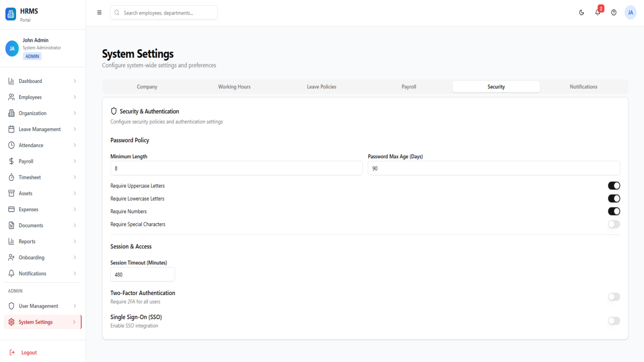The width and height of the screenshot is (644, 362).
Task: Toggle sidebar with the hamburger menu icon
Action: click(99, 13)
